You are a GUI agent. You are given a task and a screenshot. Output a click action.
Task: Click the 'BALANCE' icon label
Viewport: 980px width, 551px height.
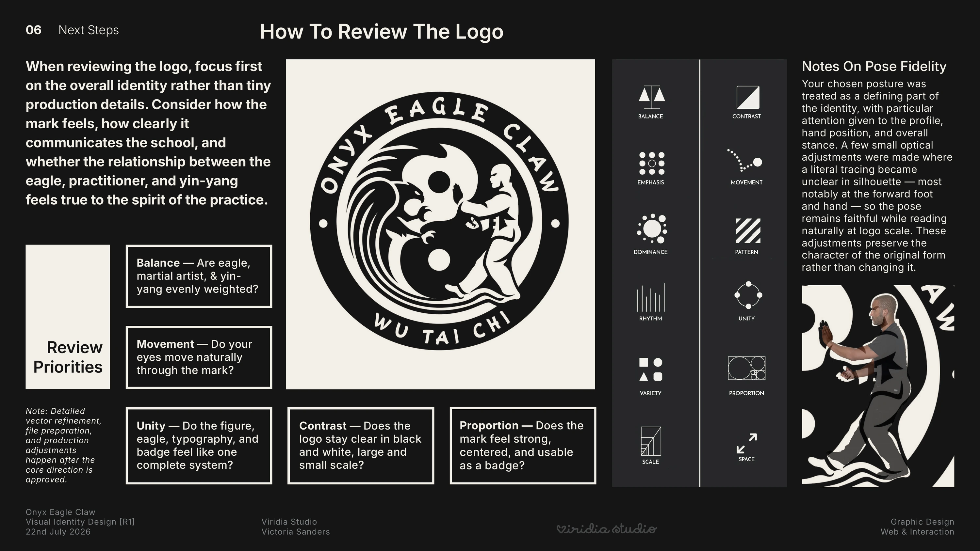(650, 116)
